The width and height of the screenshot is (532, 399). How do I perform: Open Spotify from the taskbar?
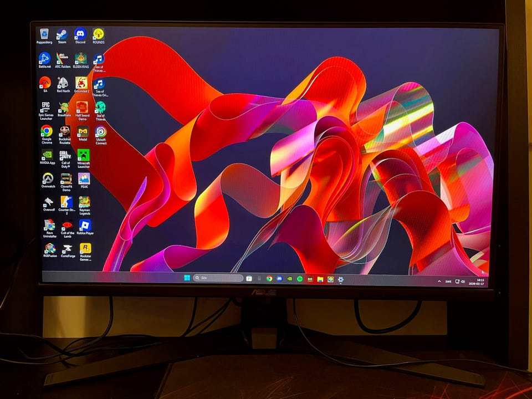point(300,279)
